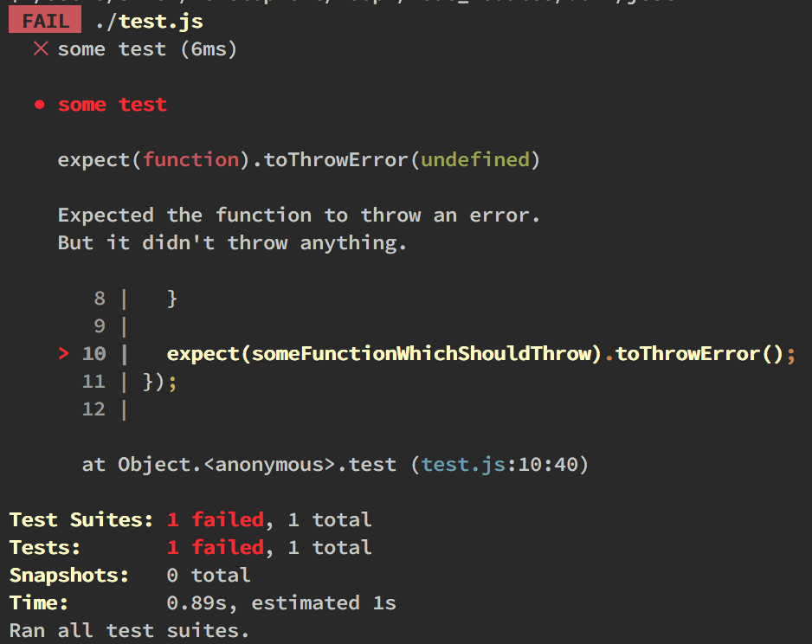
Task: Click the red bullet before "some test"
Action: (x=39, y=105)
